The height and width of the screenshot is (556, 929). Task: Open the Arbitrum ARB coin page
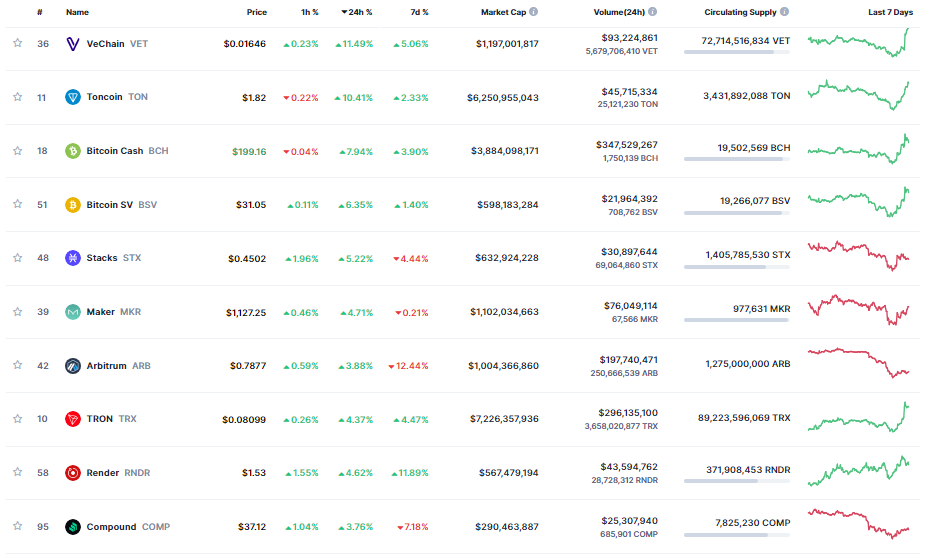[118, 366]
